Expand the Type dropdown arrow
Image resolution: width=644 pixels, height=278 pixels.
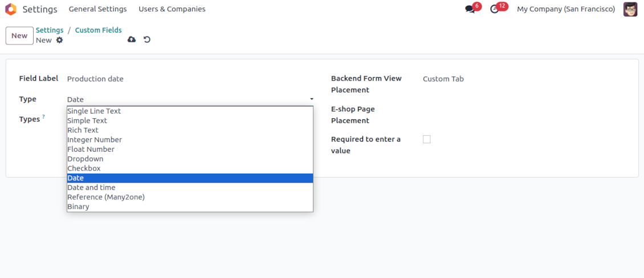(311, 99)
